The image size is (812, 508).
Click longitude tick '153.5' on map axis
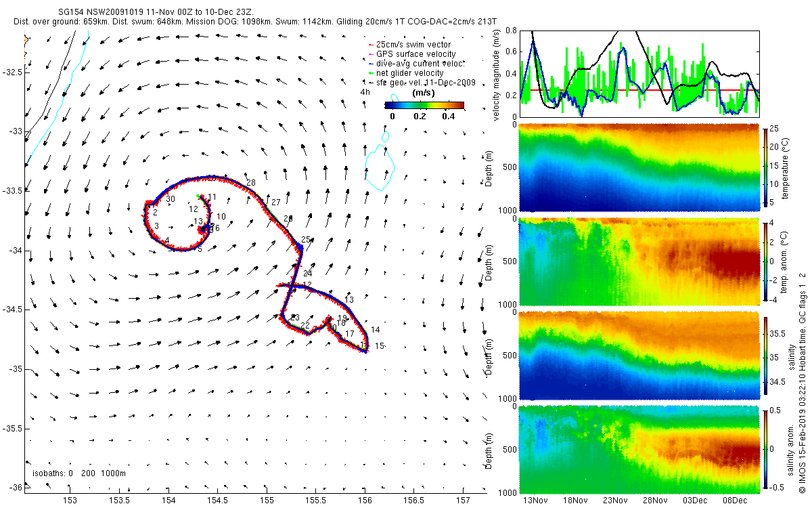click(120, 500)
